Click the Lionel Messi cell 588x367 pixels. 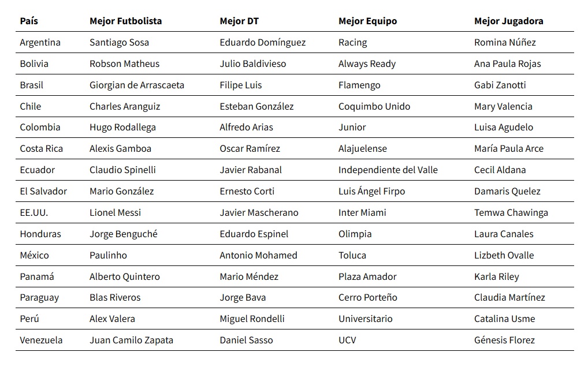[x=115, y=212]
